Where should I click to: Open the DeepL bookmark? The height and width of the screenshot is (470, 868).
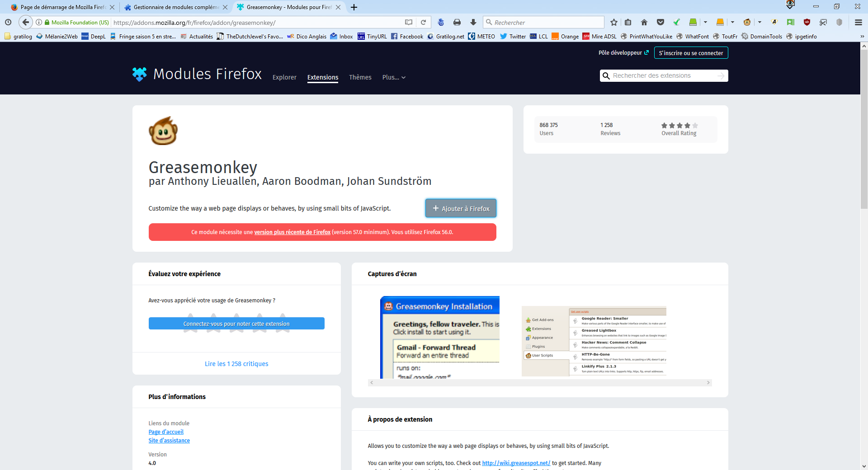click(x=94, y=37)
